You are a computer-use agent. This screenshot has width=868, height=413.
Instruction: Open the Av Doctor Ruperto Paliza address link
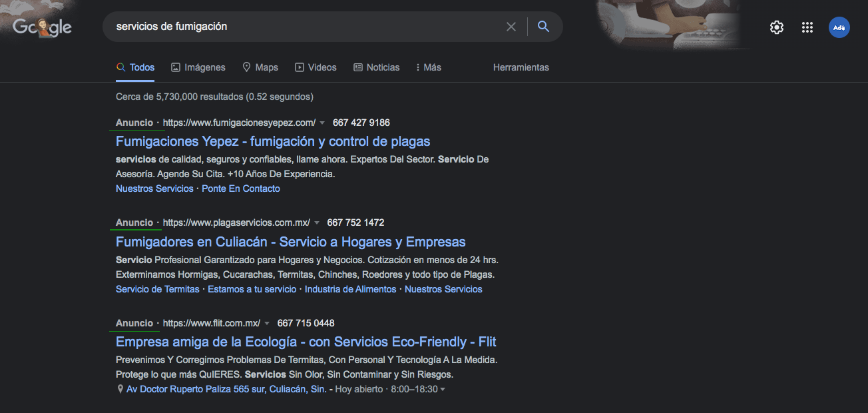[x=226, y=389]
